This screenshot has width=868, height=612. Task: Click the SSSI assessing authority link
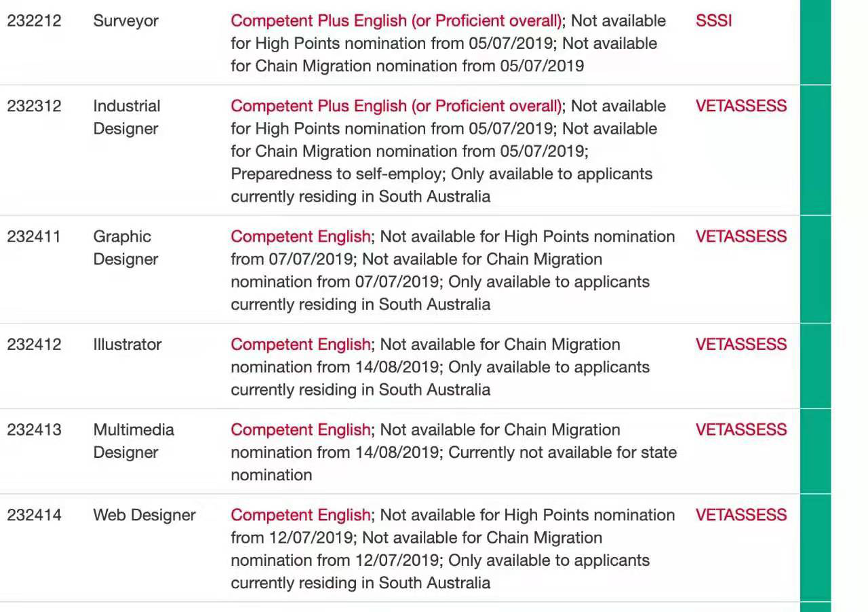click(x=713, y=21)
